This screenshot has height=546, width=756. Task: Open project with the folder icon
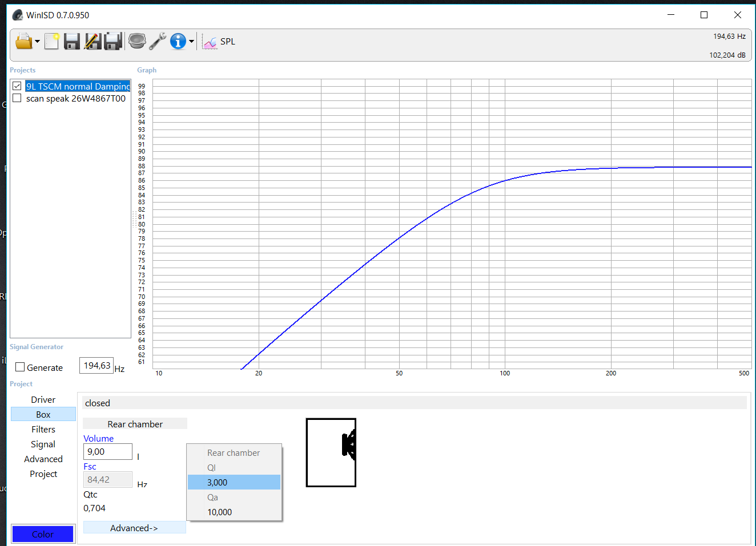(23, 41)
